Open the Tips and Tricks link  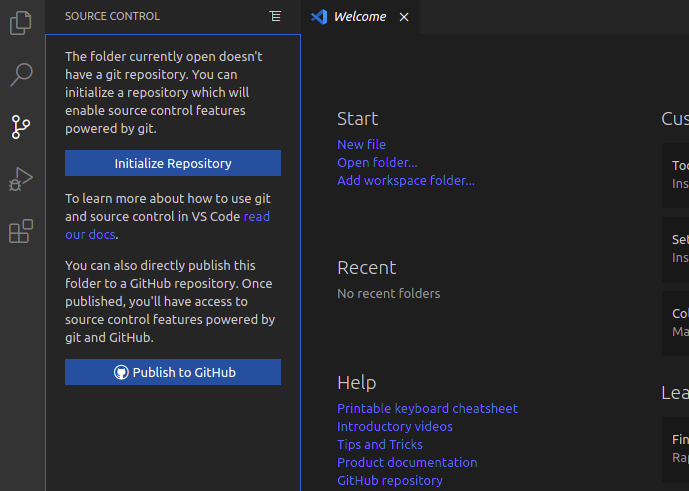379,445
